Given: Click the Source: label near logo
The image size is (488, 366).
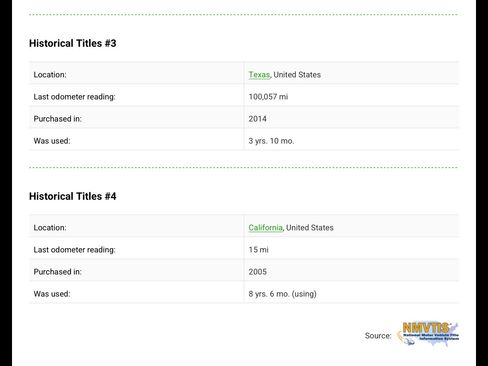Looking at the screenshot, I should [x=378, y=336].
